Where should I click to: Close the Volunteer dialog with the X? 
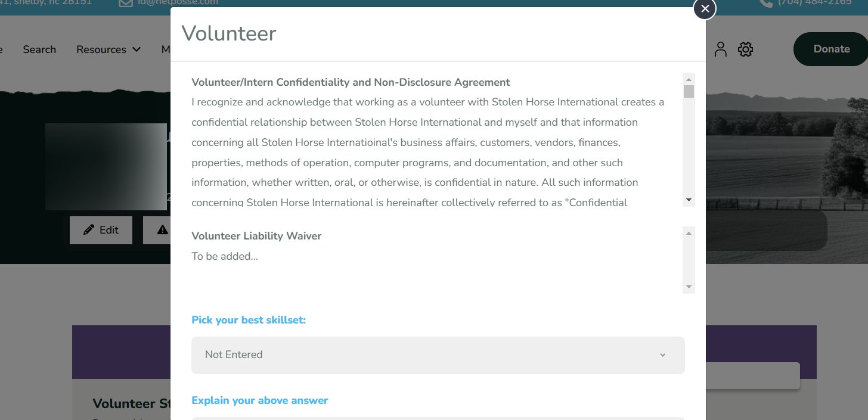point(705,8)
